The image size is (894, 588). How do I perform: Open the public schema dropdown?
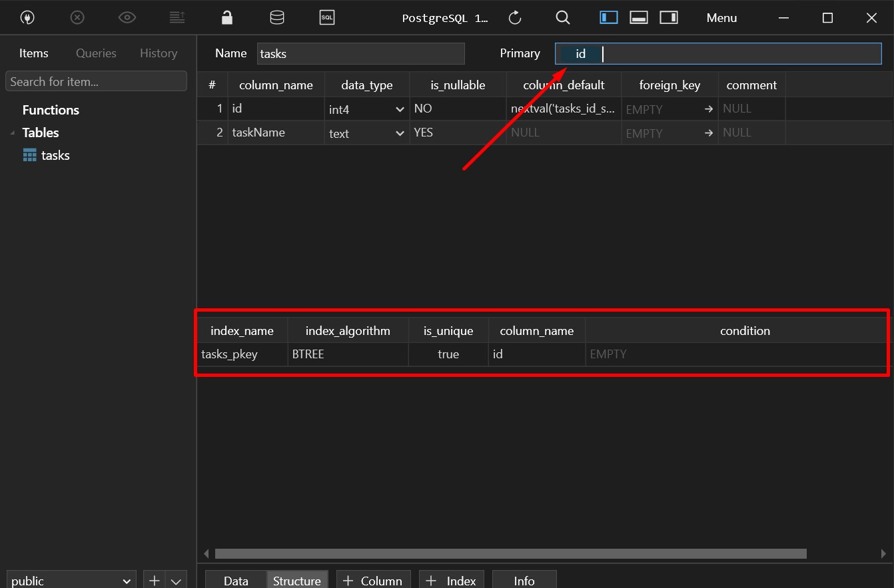71,580
